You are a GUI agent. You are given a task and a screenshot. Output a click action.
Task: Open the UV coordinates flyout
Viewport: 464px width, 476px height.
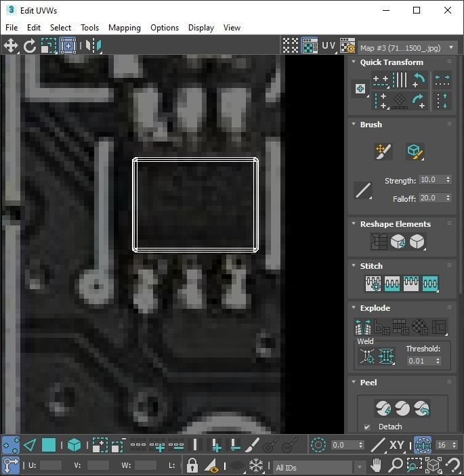[x=329, y=45]
